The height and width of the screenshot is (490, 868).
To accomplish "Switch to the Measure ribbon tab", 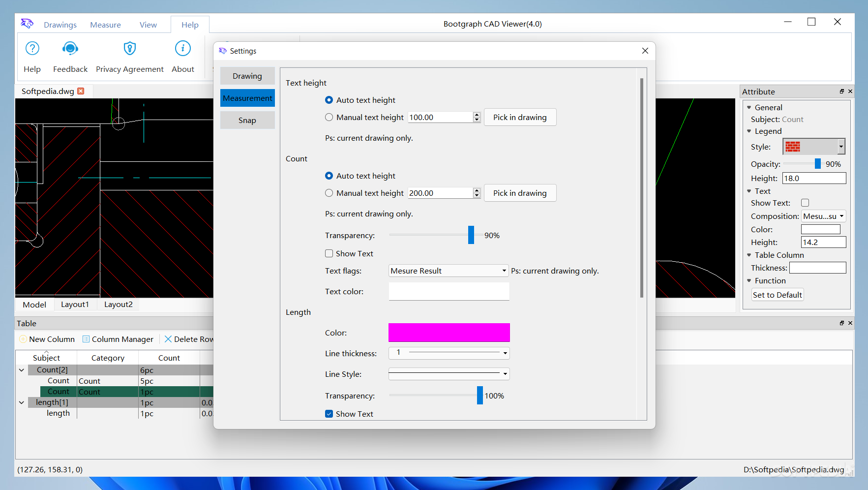I will (x=105, y=25).
